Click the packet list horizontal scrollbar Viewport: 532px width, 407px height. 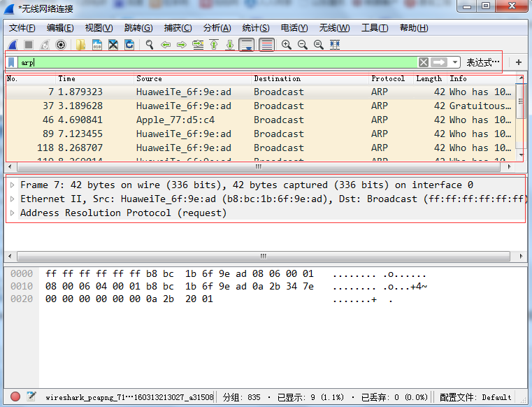click(259, 166)
